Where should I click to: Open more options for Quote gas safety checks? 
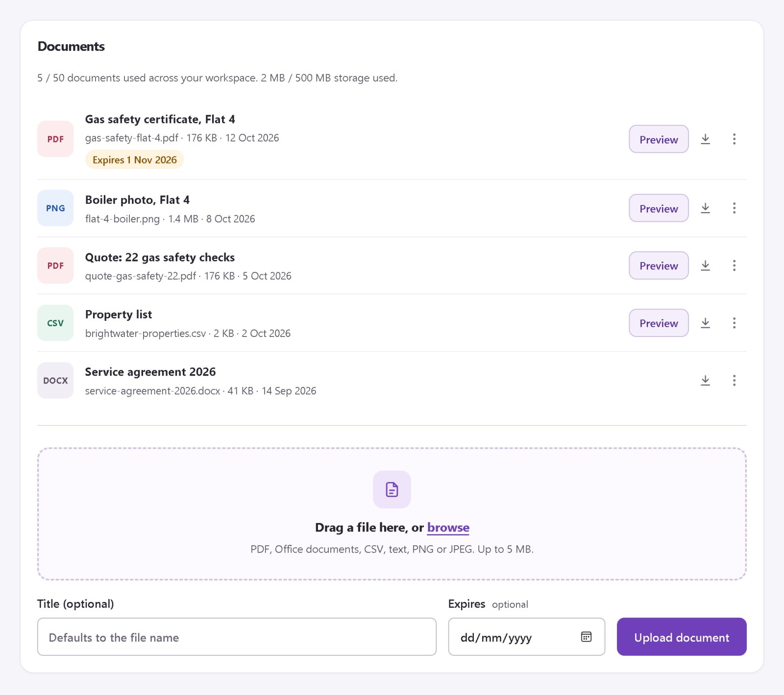click(x=734, y=265)
